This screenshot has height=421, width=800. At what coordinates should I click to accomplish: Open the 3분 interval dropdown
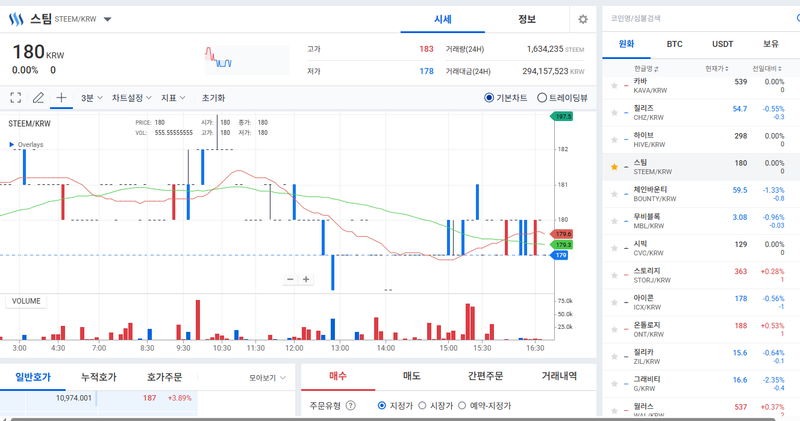pos(92,97)
